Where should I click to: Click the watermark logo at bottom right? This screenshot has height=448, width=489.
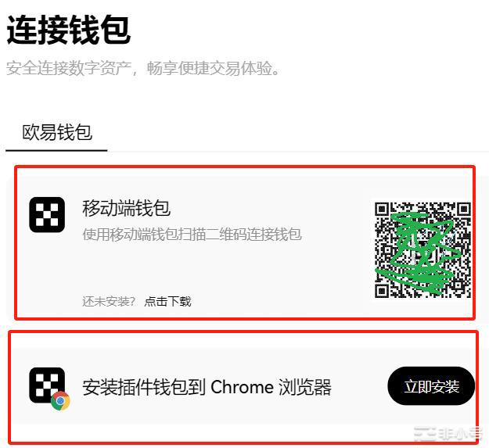click(x=449, y=433)
